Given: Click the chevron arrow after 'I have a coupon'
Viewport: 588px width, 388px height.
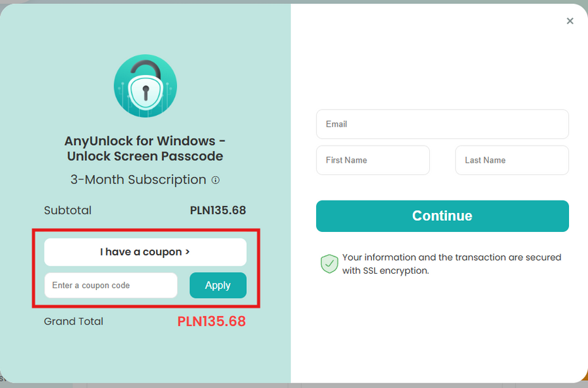Looking at the screenshot, I should [188, 252].
